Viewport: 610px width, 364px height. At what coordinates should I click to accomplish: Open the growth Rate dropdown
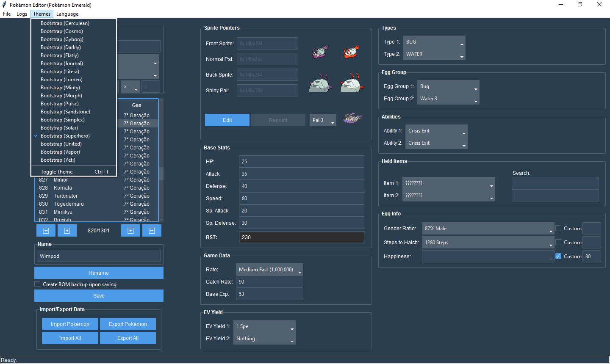(269, 270)
